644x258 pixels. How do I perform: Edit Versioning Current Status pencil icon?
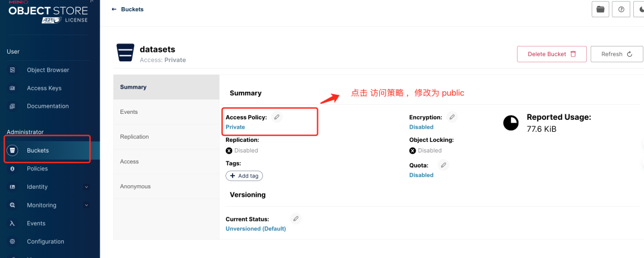(x=296, y=219)
